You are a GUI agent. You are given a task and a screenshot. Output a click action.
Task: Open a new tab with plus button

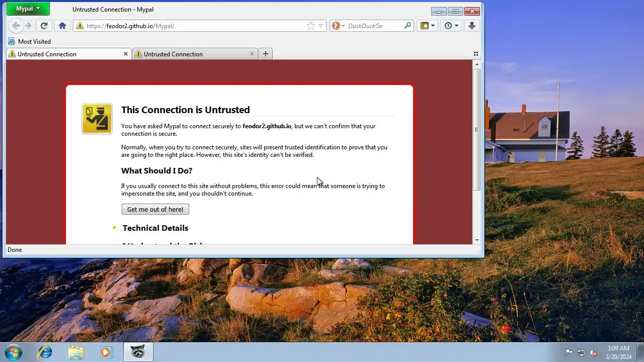click(266, 54)
